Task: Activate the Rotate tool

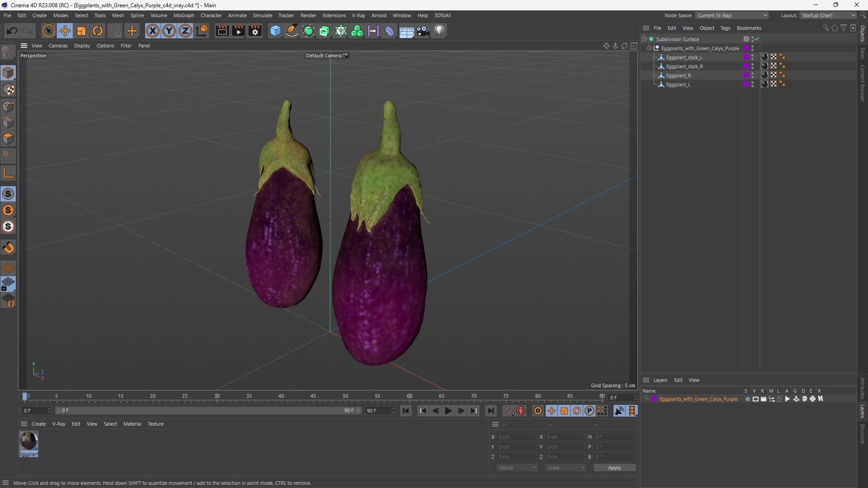Action: click(x=98, y=31)
